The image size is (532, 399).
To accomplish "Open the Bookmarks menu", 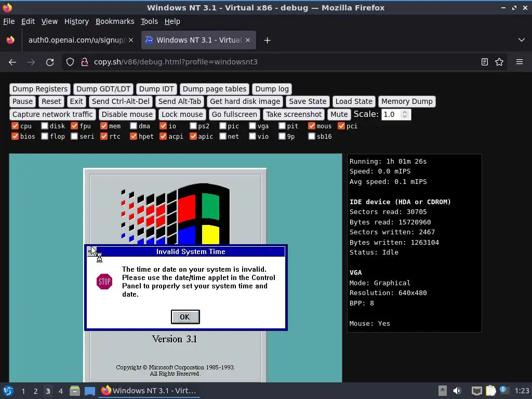I will [x=115, y=21].
